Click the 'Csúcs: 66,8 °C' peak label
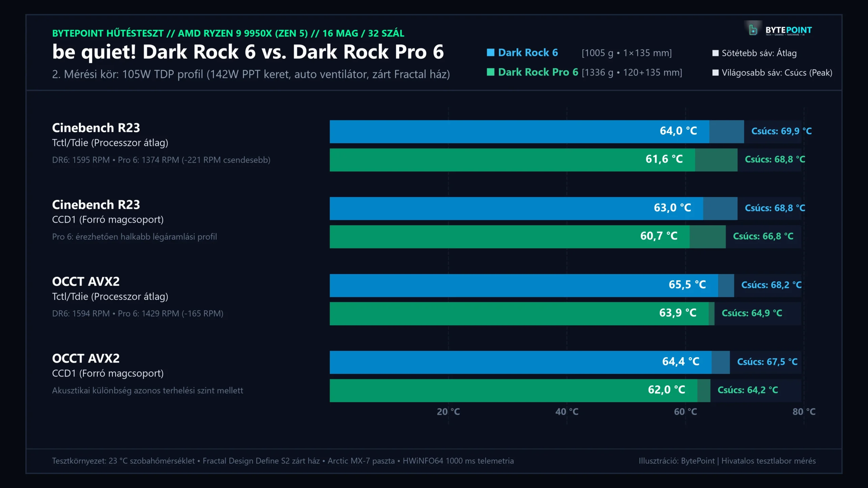 (763, 236)
